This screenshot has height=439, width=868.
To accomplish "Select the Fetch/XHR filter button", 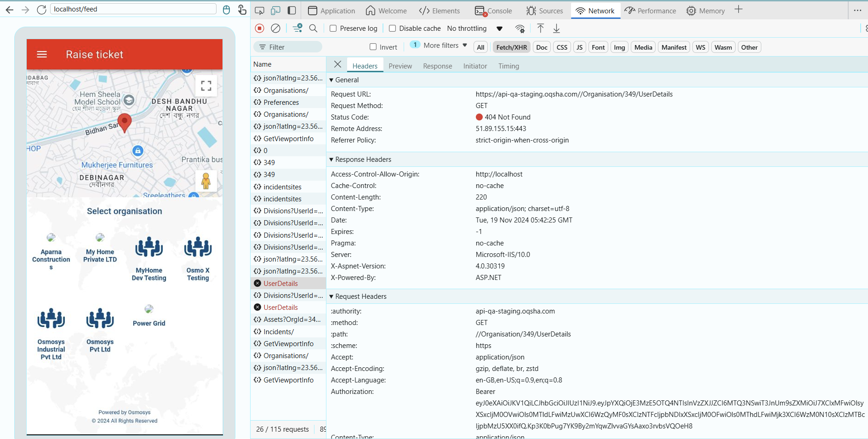I will click(x=511, y=47).
